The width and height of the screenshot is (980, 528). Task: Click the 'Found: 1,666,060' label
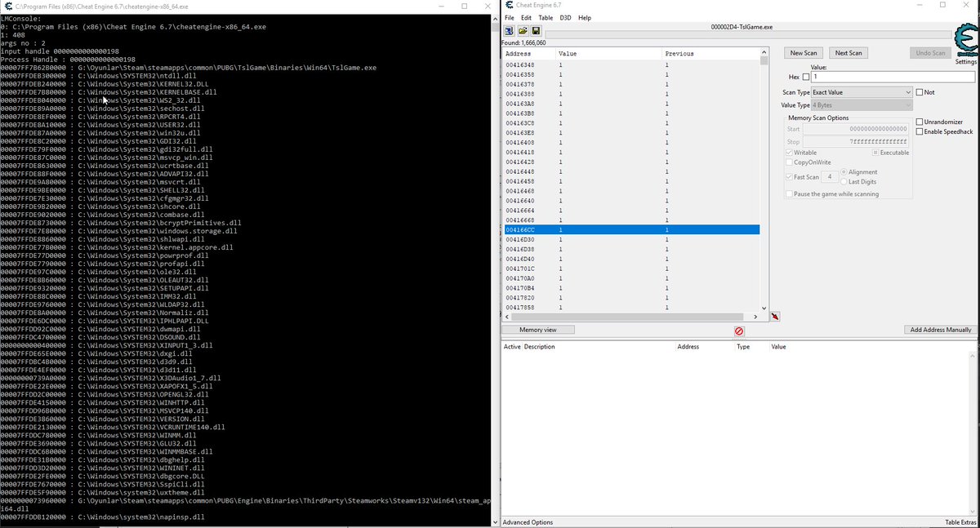point(523,42)
